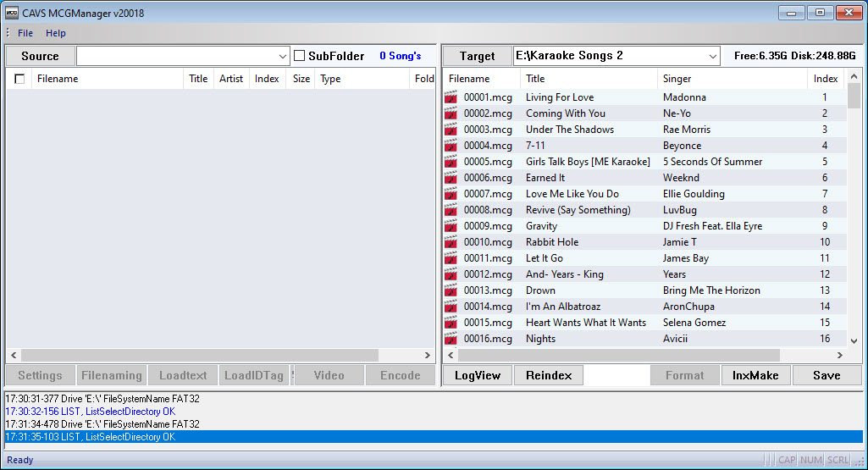Open the LogView button

(477, 375)
